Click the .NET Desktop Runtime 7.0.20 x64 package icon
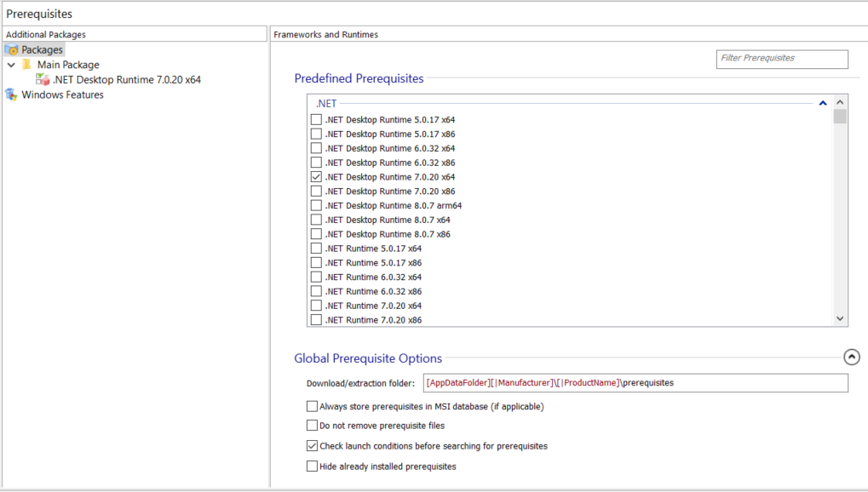Image resolution: width=868 pixels, height=492 pixels. (43, 79)
